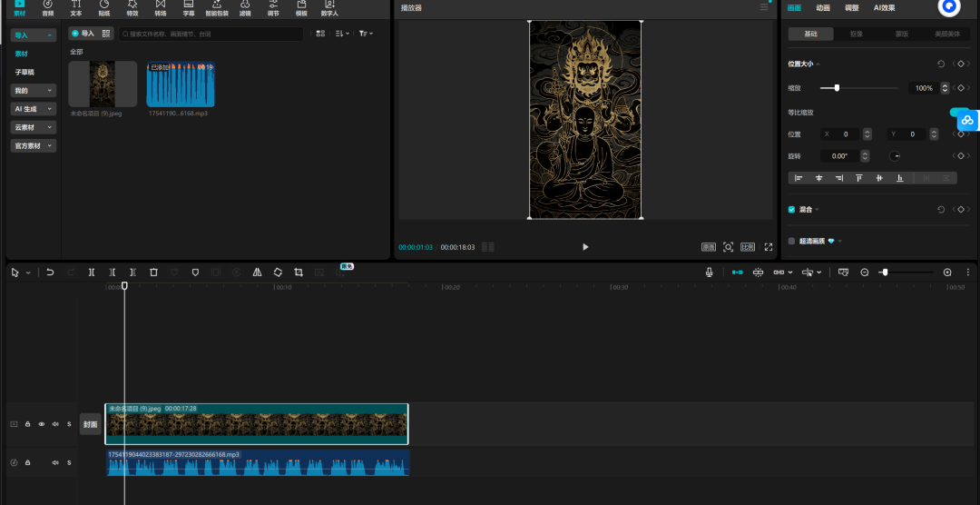The image size is (980, 505).
Task: Adjust the 缩放 scale slider
Action: click(858, 88)
